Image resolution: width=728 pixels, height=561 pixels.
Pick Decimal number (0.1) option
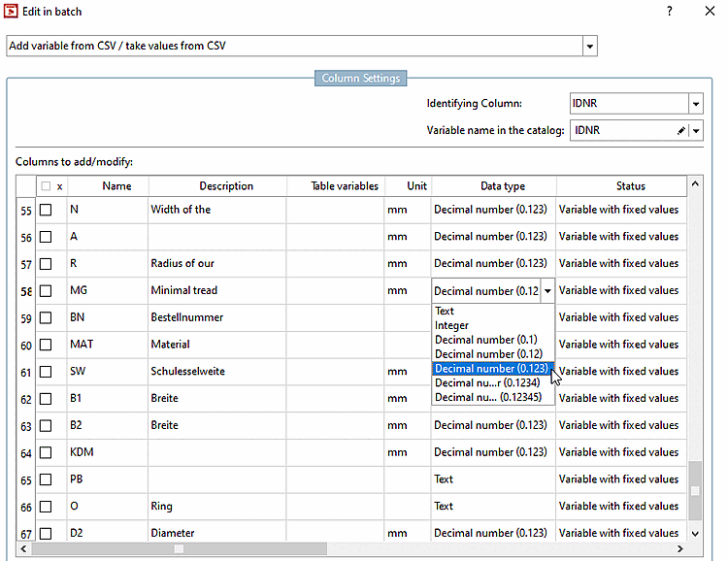(x=485, y=340)
